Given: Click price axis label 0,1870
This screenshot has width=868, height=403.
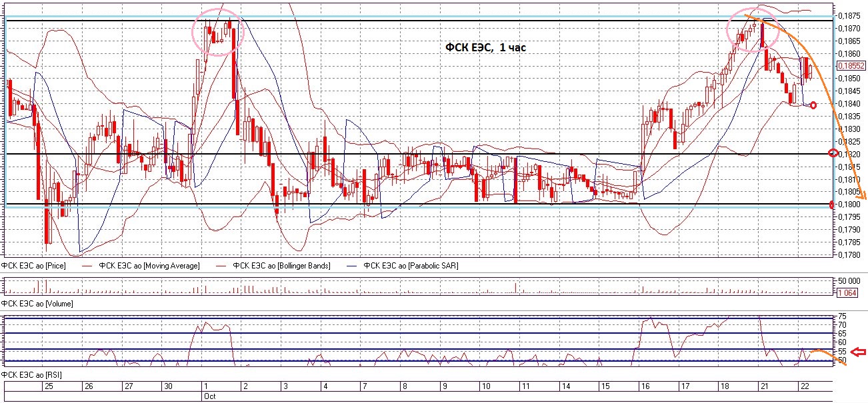Looking at the screenshot, I should point(848,28).
